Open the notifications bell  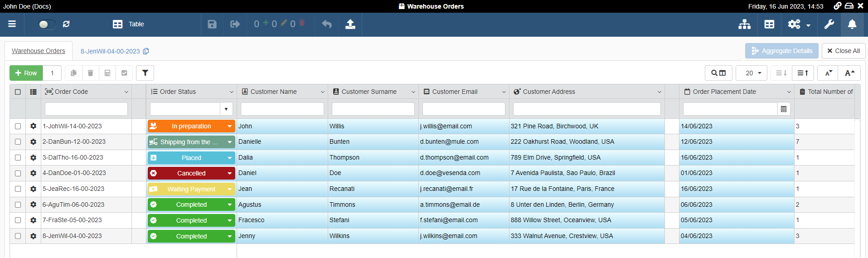click(852, 24)
